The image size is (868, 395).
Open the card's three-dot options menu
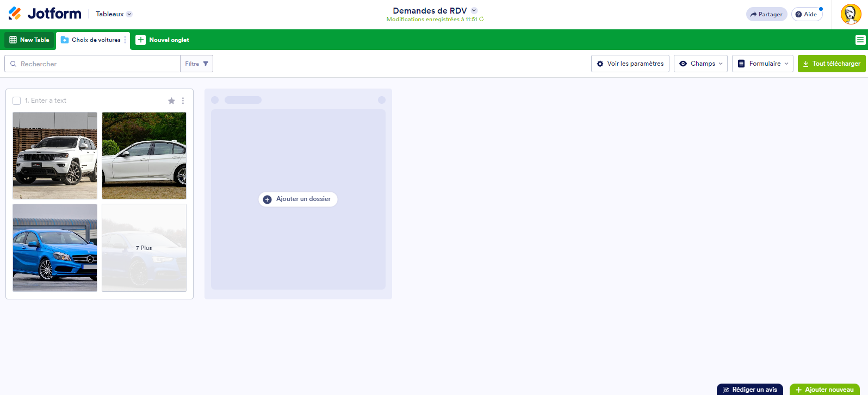183,101
